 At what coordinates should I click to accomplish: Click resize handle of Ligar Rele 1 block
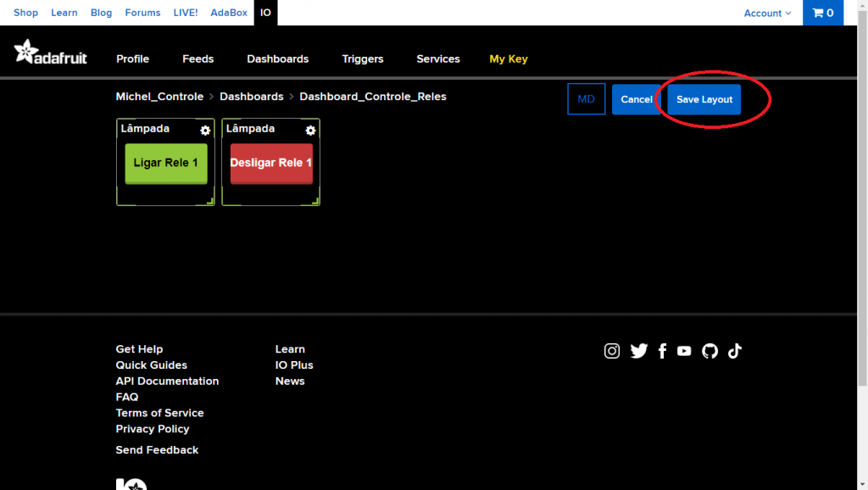210,201
